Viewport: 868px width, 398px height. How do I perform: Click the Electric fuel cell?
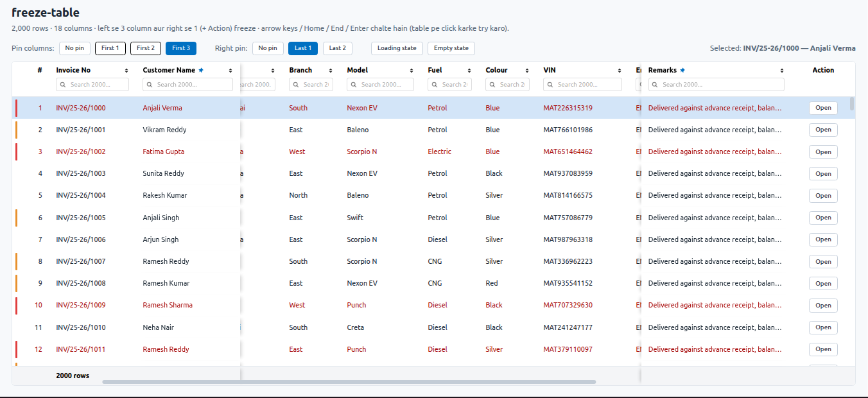point(440,151)
